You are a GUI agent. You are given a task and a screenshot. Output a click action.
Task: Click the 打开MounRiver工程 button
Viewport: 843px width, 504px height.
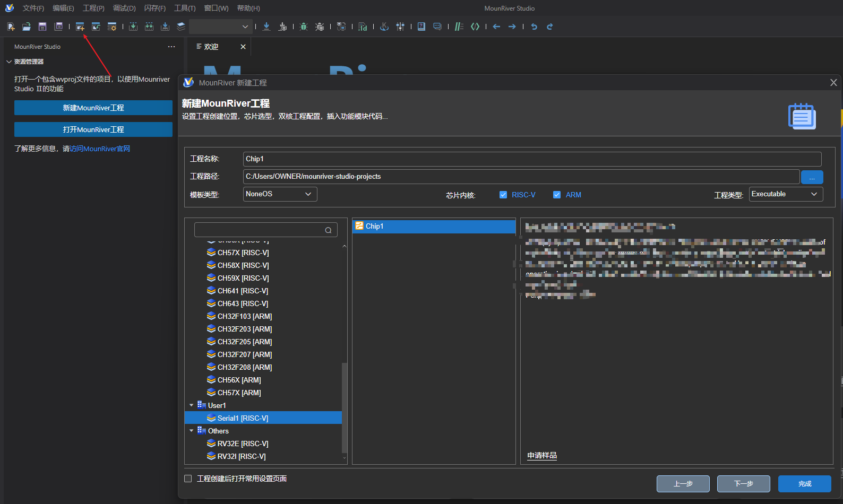[93, 129]
